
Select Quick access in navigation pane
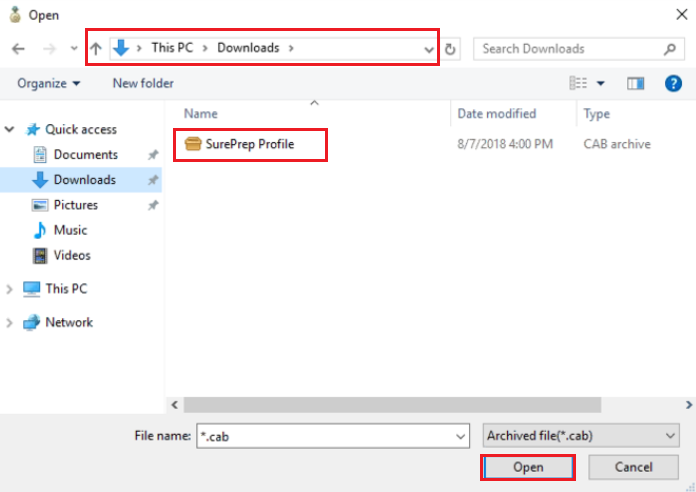tap(81, 129)
